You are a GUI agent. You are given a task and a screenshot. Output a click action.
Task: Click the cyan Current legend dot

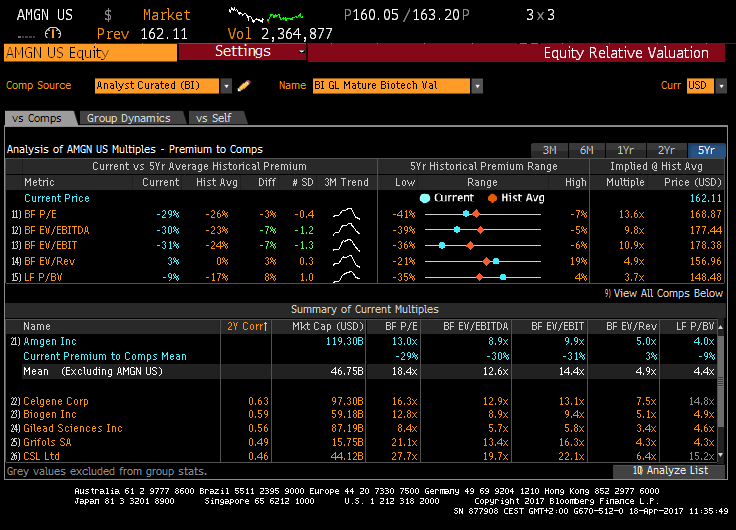coord(425,198)
